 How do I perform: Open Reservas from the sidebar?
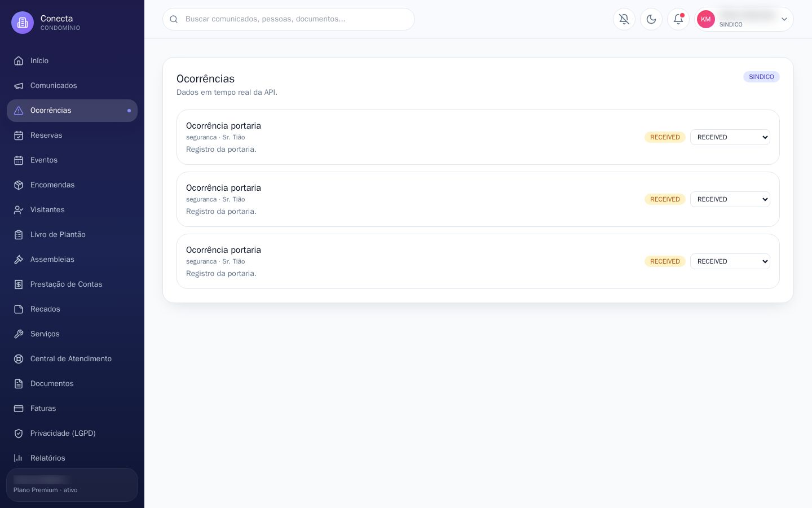coord(72,135)
